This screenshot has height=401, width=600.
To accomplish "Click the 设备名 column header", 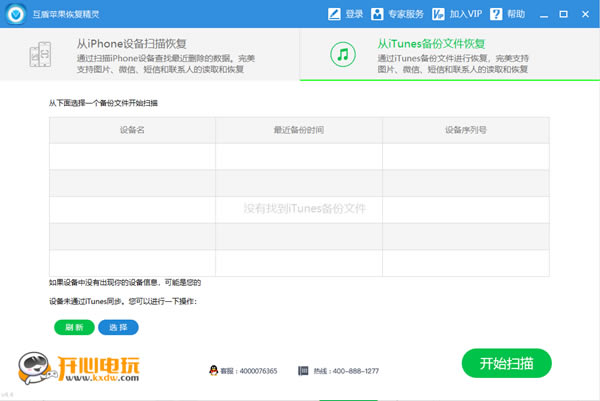I will tap(132, 130).
